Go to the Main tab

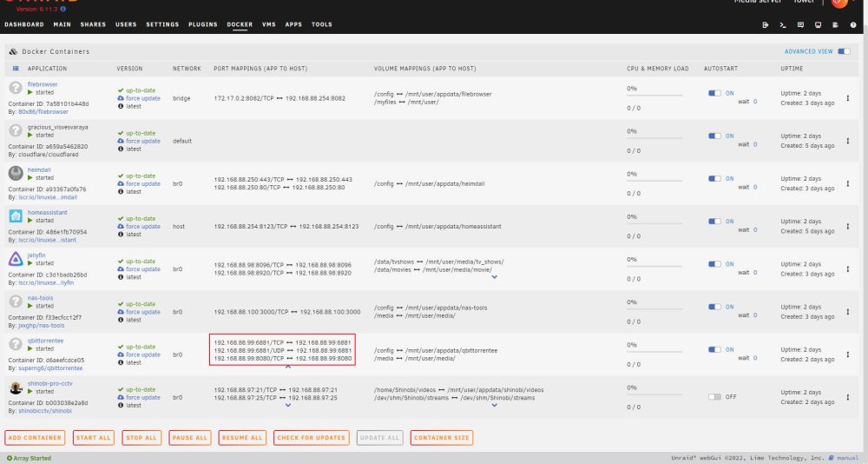[x=62, y=24]
